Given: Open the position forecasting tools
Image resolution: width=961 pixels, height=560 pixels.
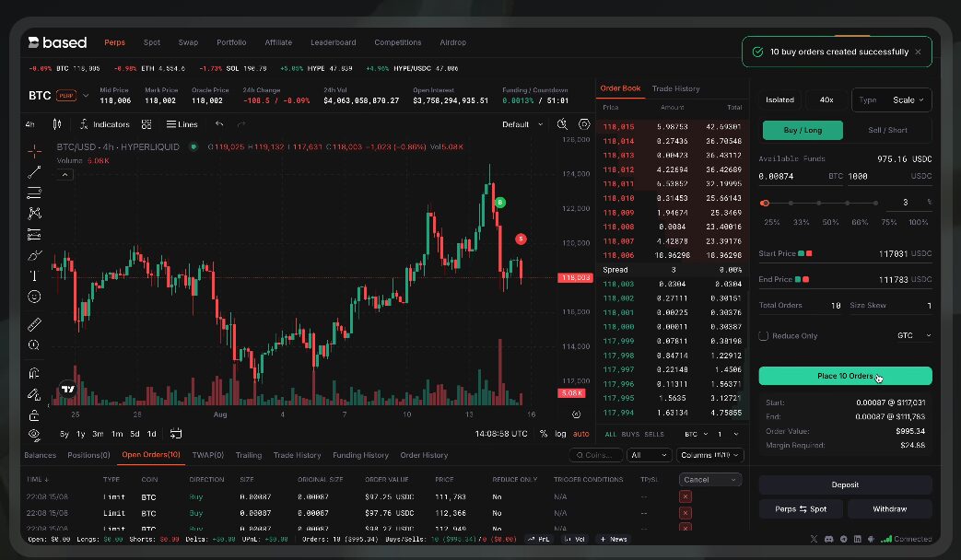Looking at the screenshot, I should (34, 234).
